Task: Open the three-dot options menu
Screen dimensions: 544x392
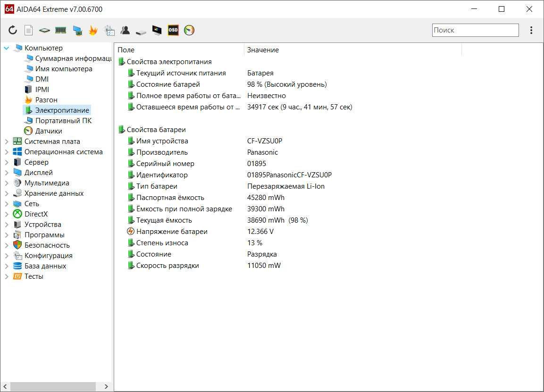Action: point(531,30)
